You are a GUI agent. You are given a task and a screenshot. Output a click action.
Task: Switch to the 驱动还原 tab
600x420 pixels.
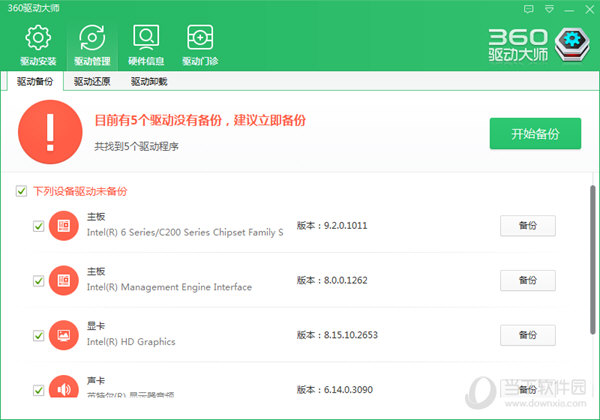[92, 81]
